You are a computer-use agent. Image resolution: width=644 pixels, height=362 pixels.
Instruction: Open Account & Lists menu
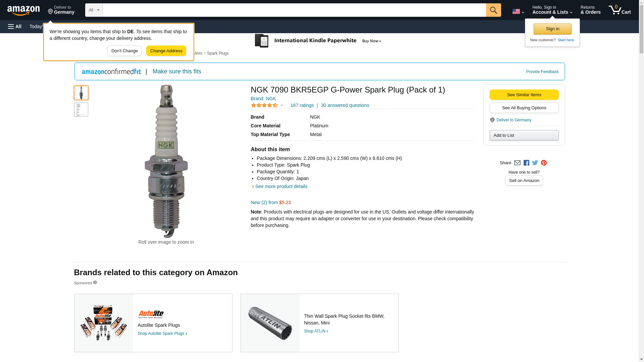click(x=552, y=10)
